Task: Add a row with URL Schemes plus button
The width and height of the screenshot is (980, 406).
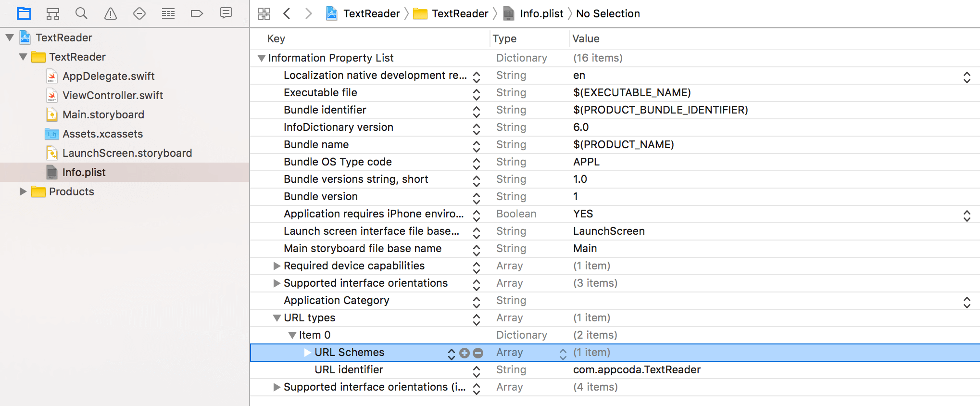Action: pyautogui.click(x=465, y=353)
